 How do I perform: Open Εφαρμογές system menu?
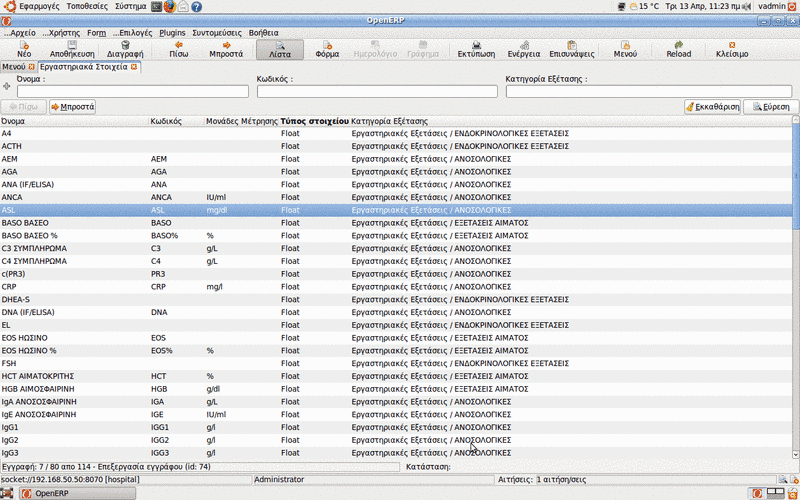point(39,6)
